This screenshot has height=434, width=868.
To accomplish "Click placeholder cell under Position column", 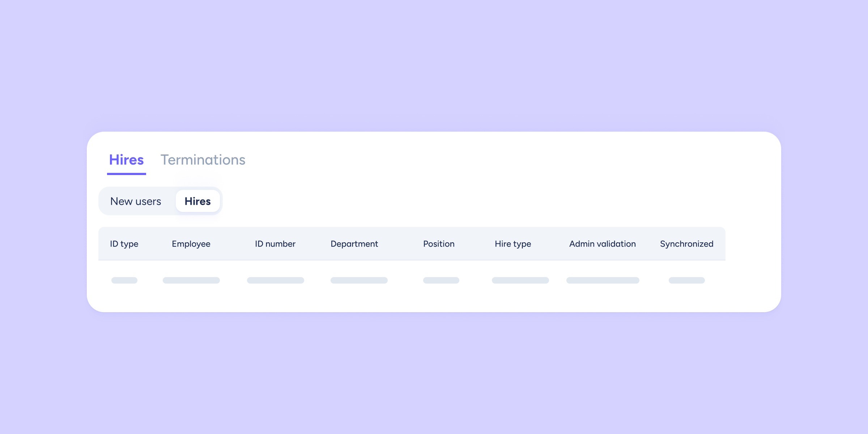I will click(441, 280).
